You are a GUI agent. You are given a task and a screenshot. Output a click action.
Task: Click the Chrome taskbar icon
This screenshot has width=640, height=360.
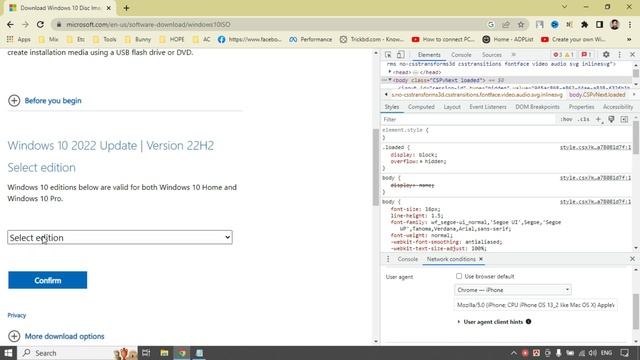[x=182, y=353]
